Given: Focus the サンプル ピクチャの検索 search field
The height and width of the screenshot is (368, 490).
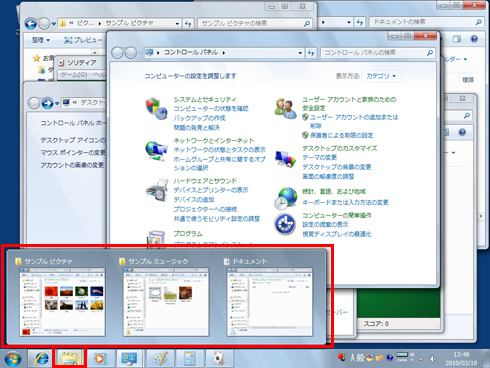Looking at the screenshot, I should click(x=255, y=23).
